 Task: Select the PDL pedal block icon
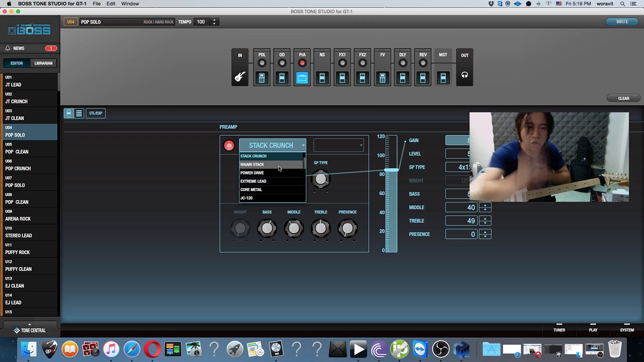coord(262,78)
